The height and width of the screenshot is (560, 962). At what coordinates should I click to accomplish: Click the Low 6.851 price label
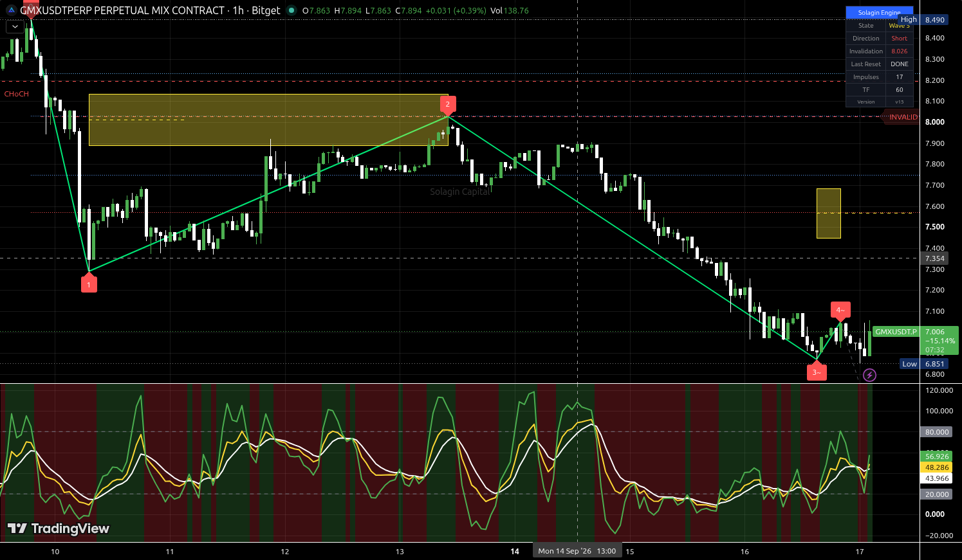click(x=924, y=364)
